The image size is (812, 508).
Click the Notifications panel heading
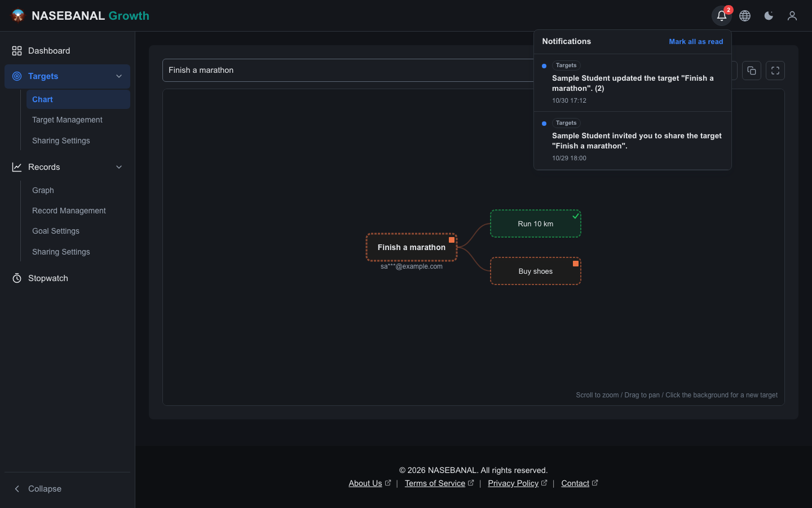[x=567, y=41]
